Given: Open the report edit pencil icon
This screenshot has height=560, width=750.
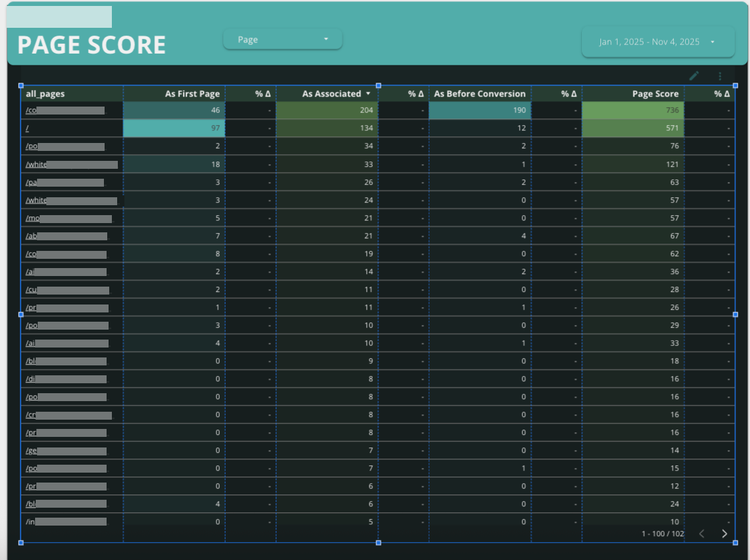Looking at the screenshot, I should coord(694,75).
